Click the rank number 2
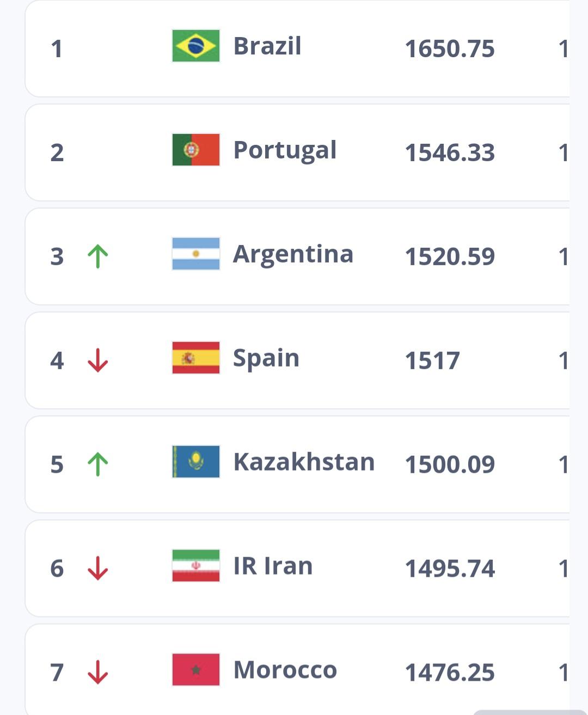Image resolution: width=588 pixels, height=715 pixels. (57, 152)
